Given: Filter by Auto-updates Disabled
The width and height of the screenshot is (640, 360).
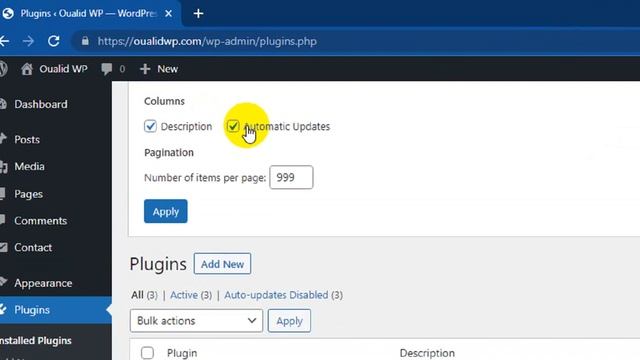Looking at the screenshot, I should pos(276,295).
